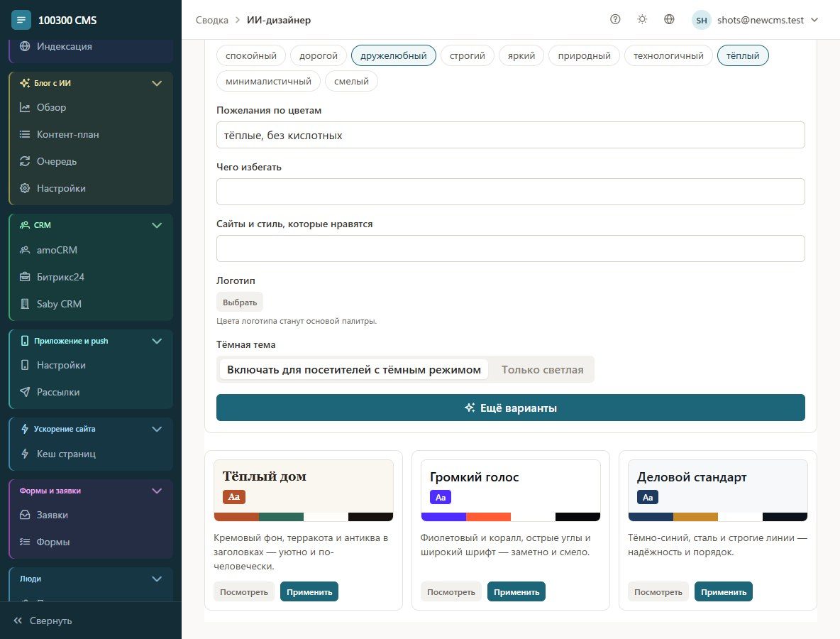Deselect the дружелюбный mood chip
840x639 pixels.
point(393,55)
